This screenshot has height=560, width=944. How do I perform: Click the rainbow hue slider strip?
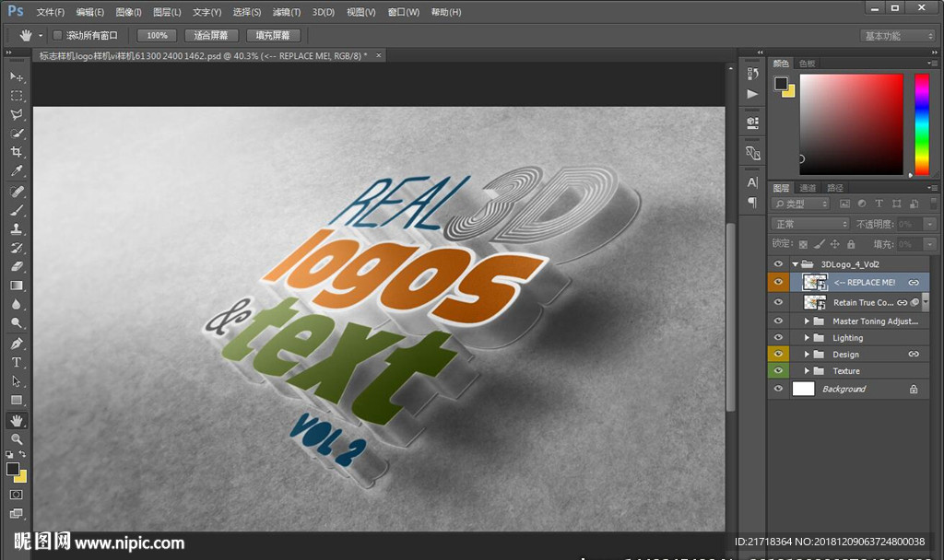pos(922,124)
